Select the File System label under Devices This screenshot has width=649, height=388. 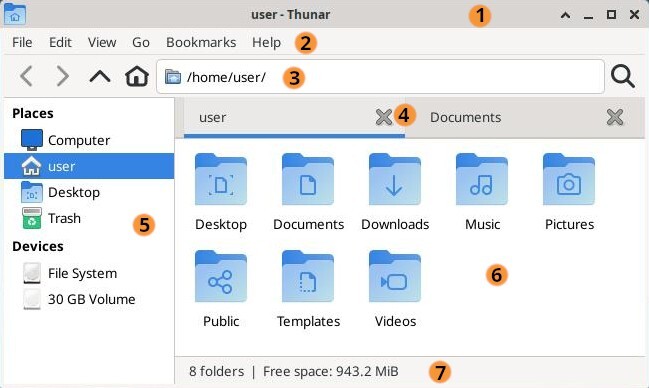(x=82, y=273)
